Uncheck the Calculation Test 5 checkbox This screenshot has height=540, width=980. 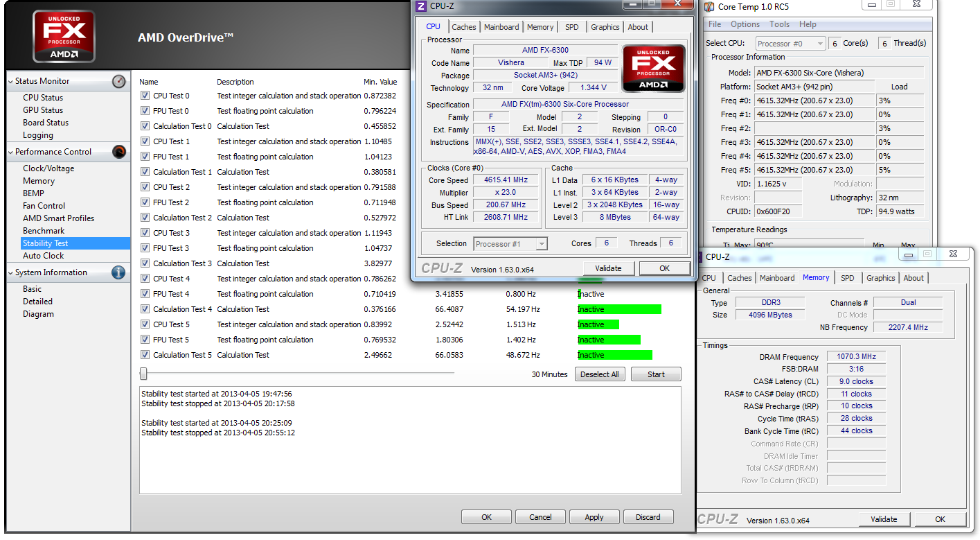145,355
